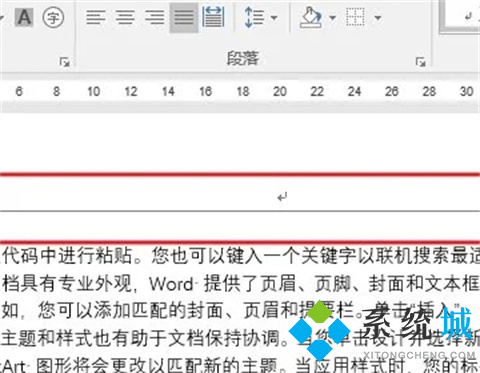480x373 pixels.
Task: Open line spacing dropdown arrow
Action: [274, 18]
